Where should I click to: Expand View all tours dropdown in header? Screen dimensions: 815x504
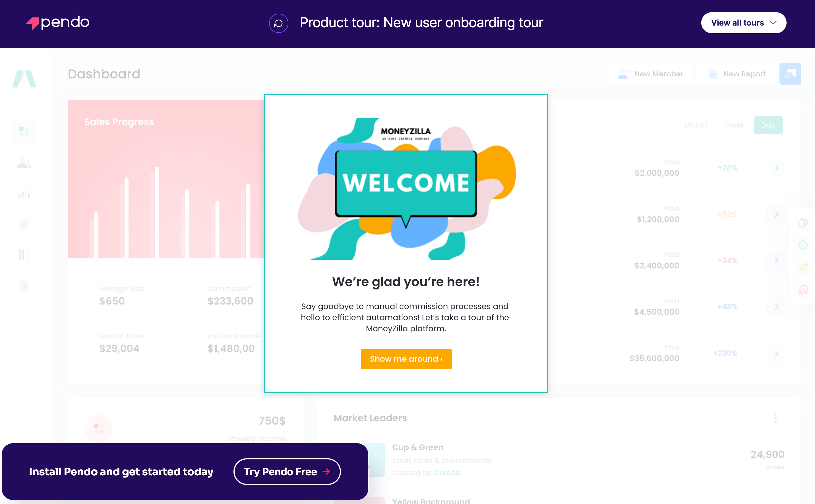pos(744,23)
